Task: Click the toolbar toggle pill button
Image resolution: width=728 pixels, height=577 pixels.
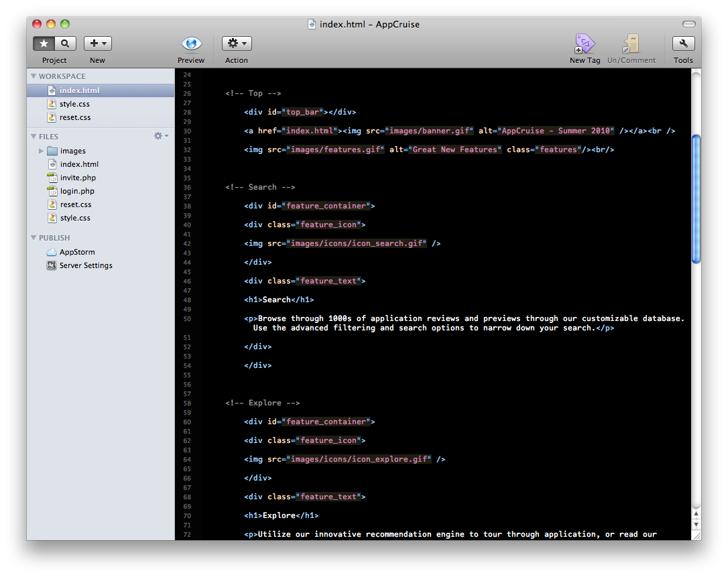Action: (x=689, y=23)
